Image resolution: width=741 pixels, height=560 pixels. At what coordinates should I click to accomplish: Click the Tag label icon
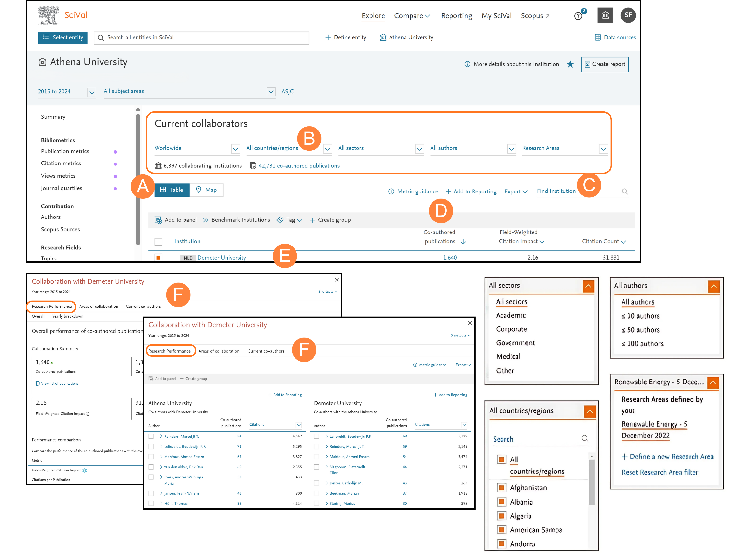point(280,220)
